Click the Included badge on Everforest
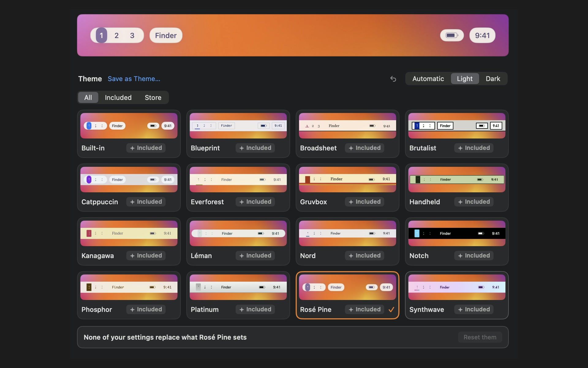The width and height of the screenshot is (588, 368). [x=255, y=202]
